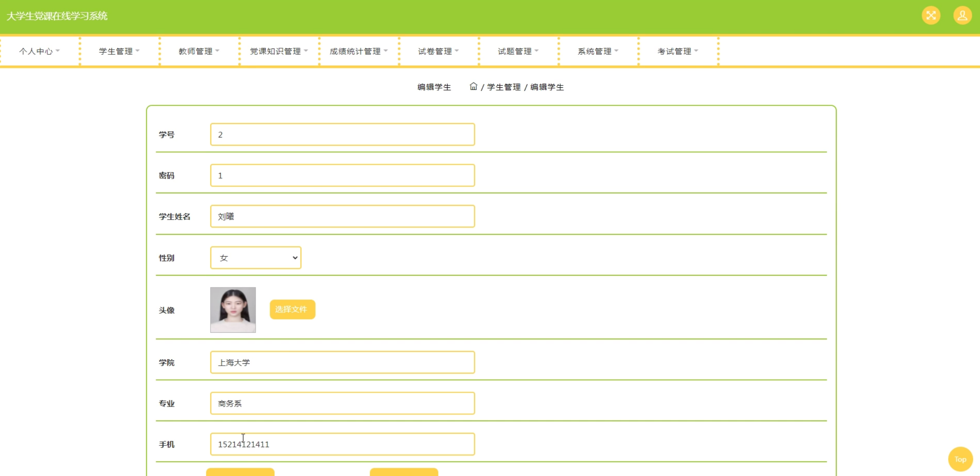The image size is (980, 476).
Task: Expand the 系统管理 menu
Action: point(598,51)
